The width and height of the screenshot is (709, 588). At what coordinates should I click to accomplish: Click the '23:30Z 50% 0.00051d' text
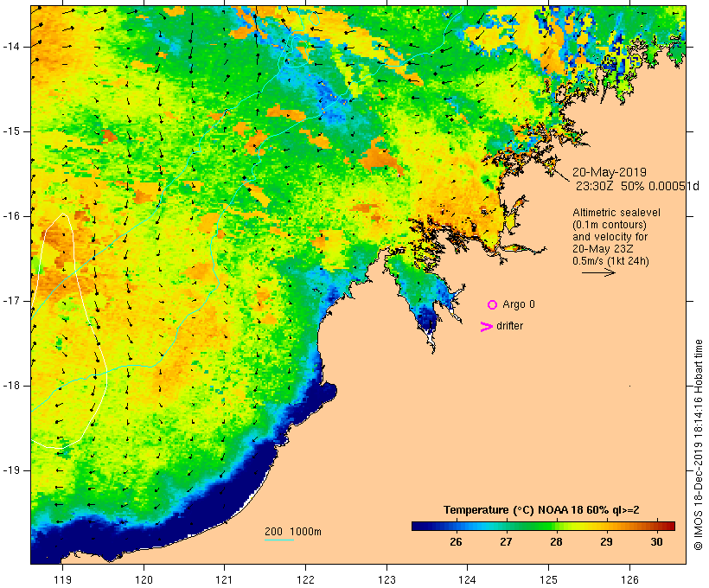coord(637,186)
